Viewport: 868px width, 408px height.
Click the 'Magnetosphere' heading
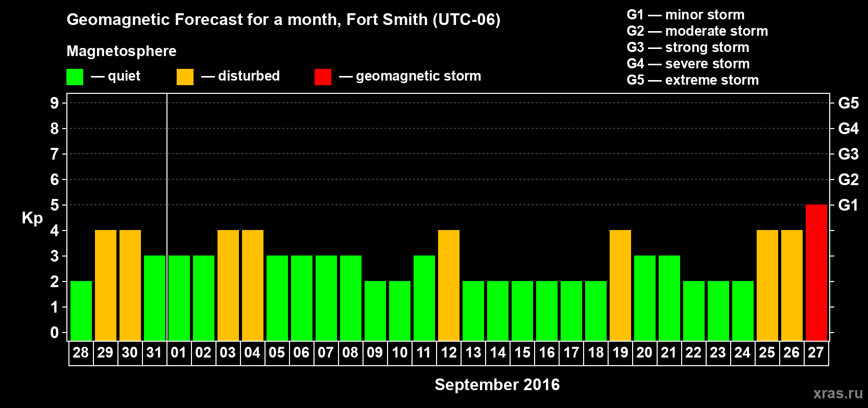tap(122, 51)
